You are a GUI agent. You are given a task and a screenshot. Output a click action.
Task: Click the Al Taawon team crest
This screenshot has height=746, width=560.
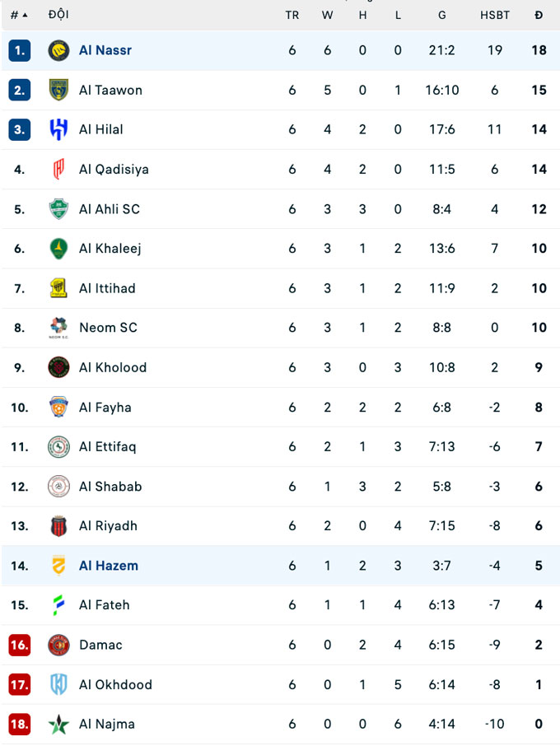[x=58, y=90]
